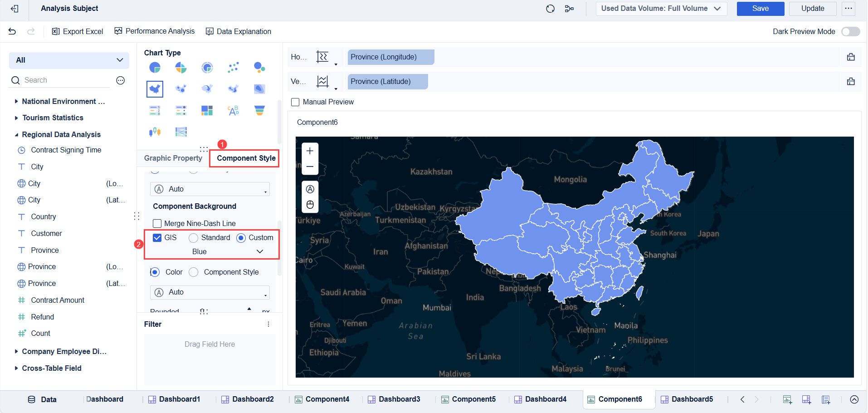The height and width of the screenshot is (413, 868).
Task: Switch to the Component5 tab
Action: pyautogui.click(x=468, y=399)
